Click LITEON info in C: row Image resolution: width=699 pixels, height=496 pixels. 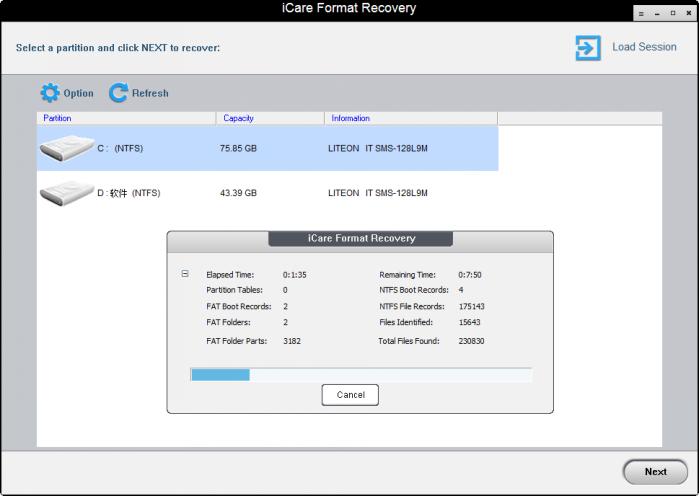coord(378,148)
